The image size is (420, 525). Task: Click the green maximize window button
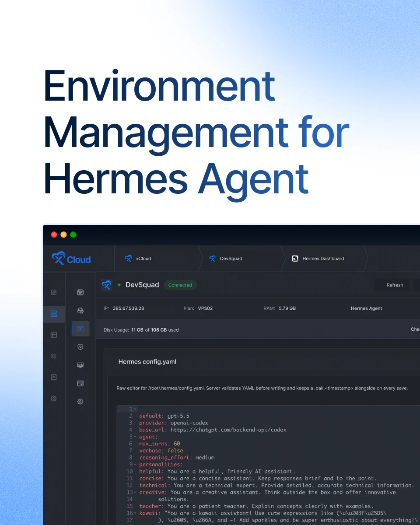click(73, 234)
